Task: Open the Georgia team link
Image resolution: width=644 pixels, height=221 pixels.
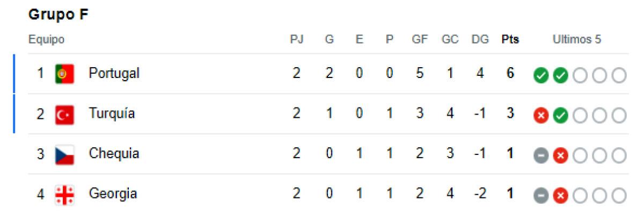Action: [x=113, y=194]
